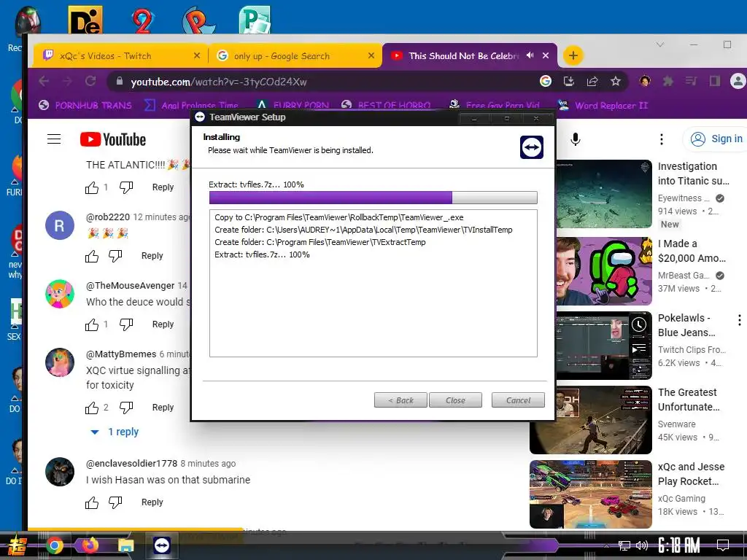Open YouTube settings three-dot menu
This screenshot has width=747, height=560.
tap(661, 139)
